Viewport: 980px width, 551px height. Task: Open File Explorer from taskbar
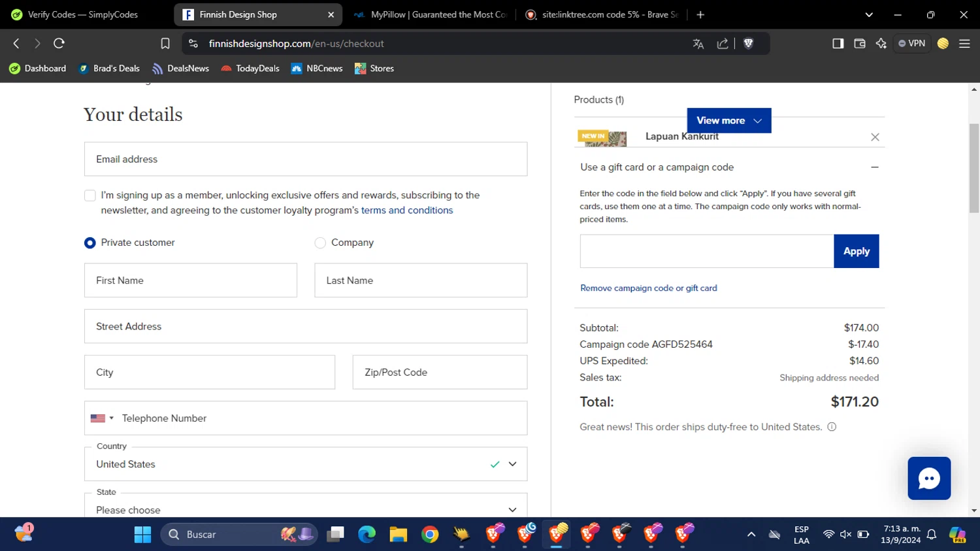[x=399, y=535]
